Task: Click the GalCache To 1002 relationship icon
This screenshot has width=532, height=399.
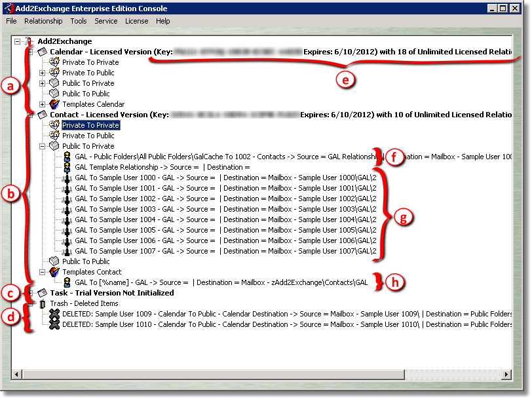Action: (x=67, y=157)
